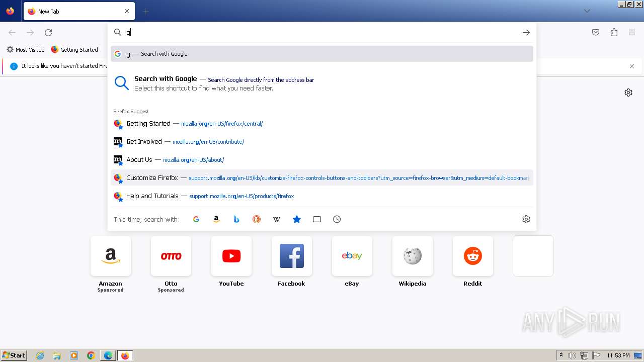This screenshot has height=362, width=644.
Task: Select the New Tab tab
Action: click(78, 11)
